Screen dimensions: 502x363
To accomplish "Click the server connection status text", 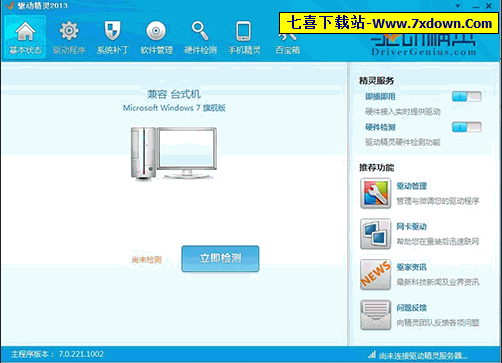I will click(423, 356).
